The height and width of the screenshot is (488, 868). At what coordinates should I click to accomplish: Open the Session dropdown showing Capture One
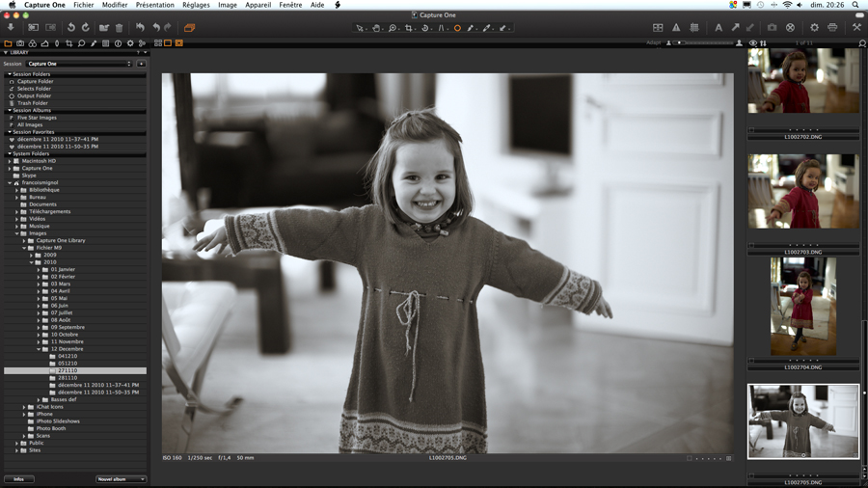tap(79, 64)
